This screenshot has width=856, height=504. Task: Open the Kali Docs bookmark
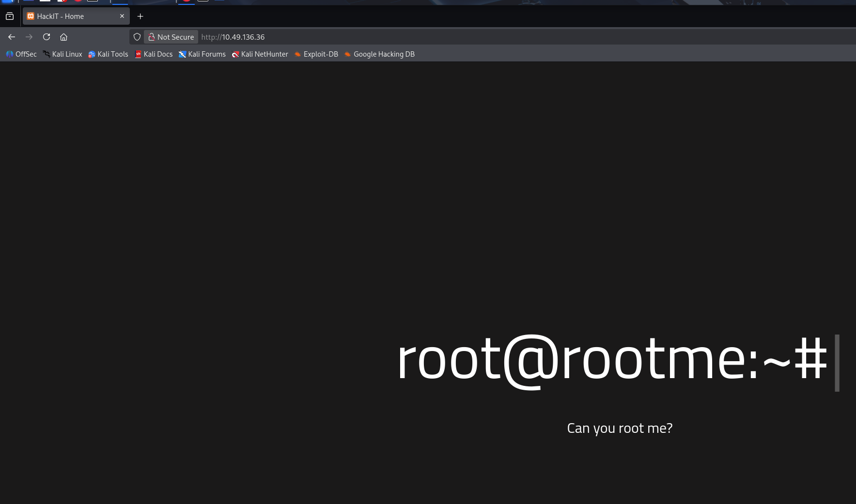click(x=154, y=54)
